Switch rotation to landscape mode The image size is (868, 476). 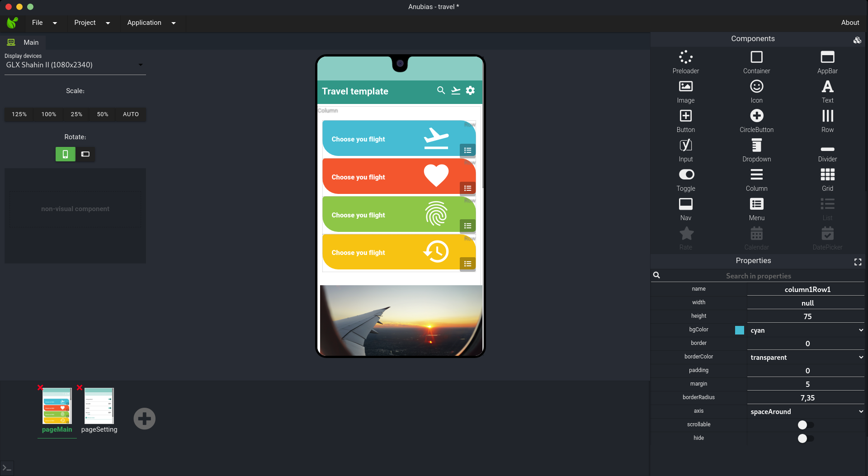(85, 154)
